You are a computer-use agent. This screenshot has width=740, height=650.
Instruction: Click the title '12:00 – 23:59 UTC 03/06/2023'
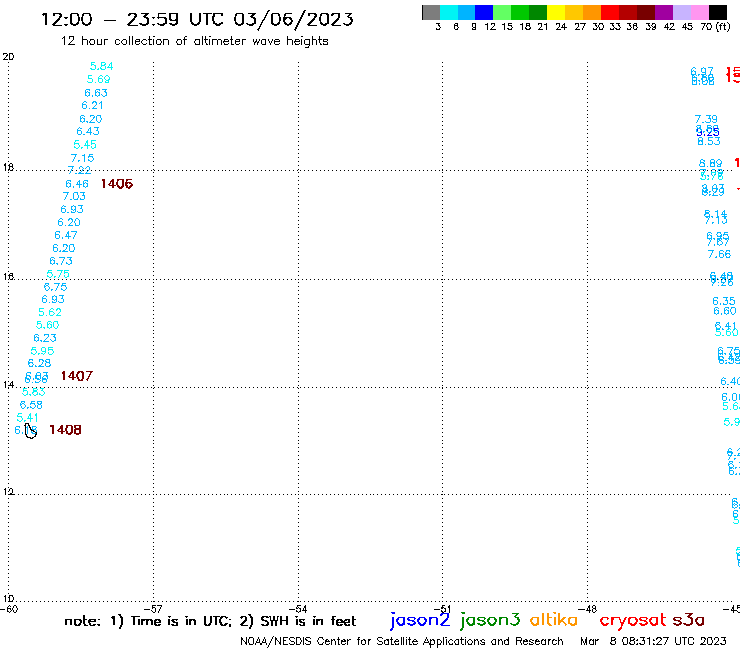(x=197, y=19)
